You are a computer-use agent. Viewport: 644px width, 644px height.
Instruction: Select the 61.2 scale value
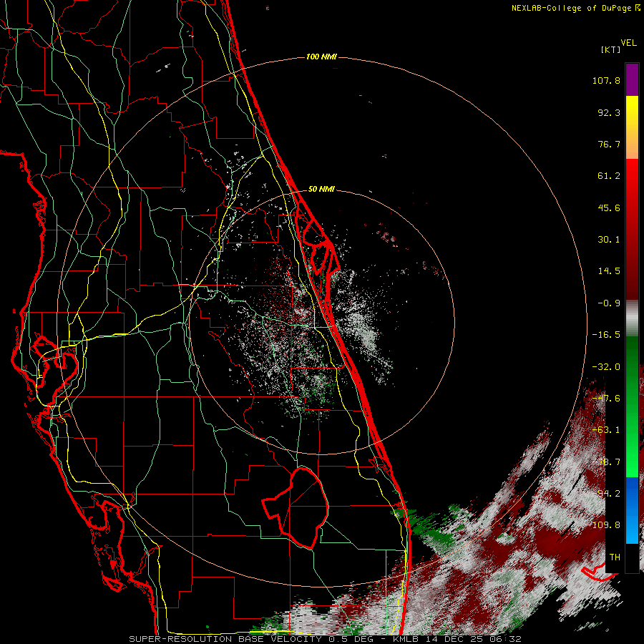pyautogui.click(x=609, y=176)
